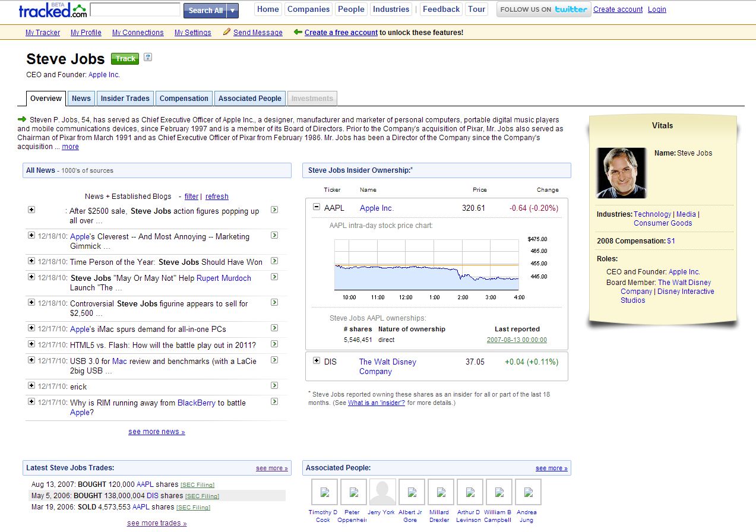This screenshot has height=532, width=756.
Task: Click the pencil icon beside Send Message
Action: tap(227, 32)
